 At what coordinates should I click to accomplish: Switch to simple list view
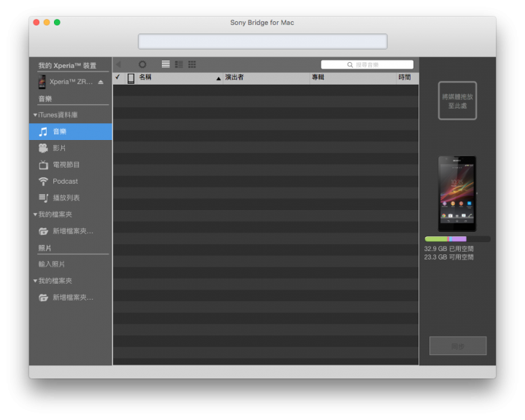[x=166, y=64]
